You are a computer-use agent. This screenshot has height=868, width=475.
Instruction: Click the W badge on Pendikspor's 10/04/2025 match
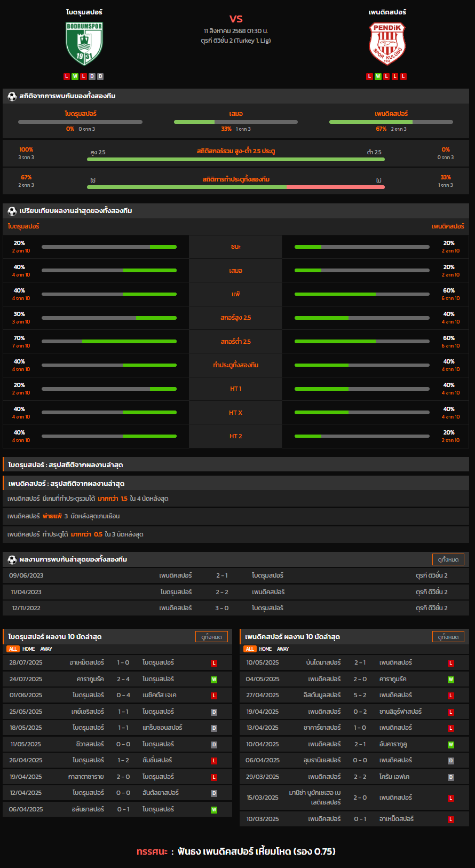(x=451, y=745)
